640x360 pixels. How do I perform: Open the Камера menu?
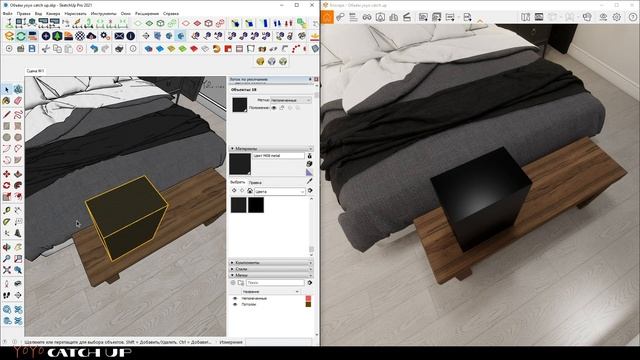click(x=53, y=13)
